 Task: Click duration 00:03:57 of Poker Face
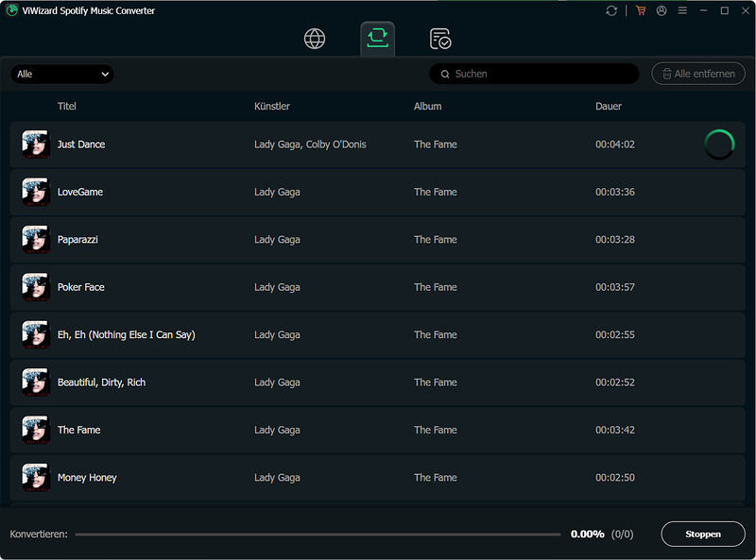click(615, 287)
